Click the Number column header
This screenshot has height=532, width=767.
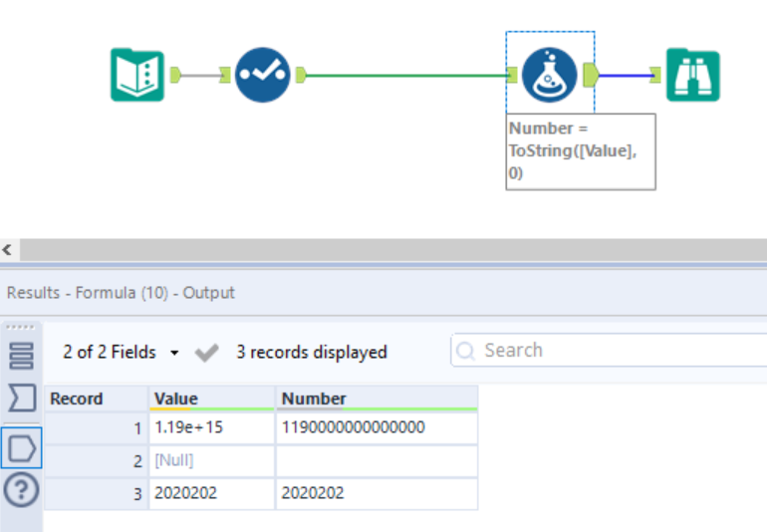click(x=376, y=399)
